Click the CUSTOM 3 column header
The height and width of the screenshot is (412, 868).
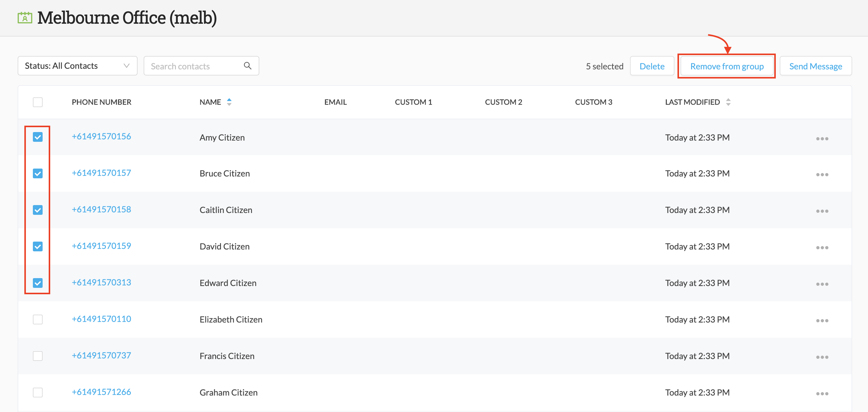(593, 102)
